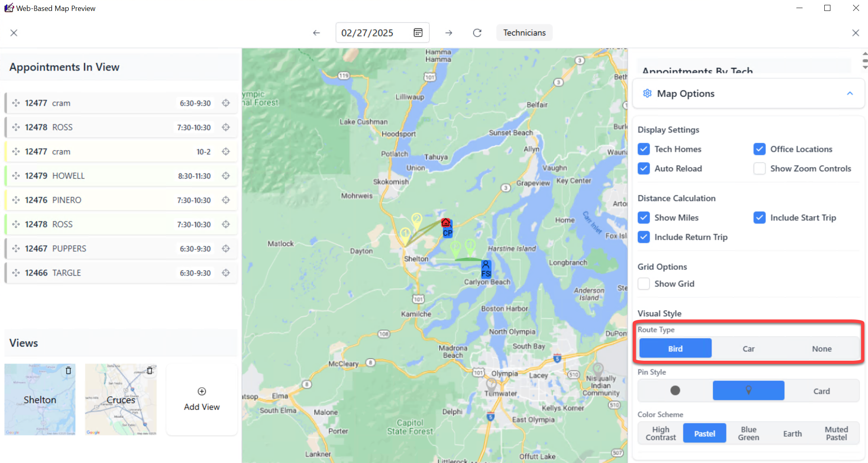Delete the Shelton saved view

coord(68,370)
